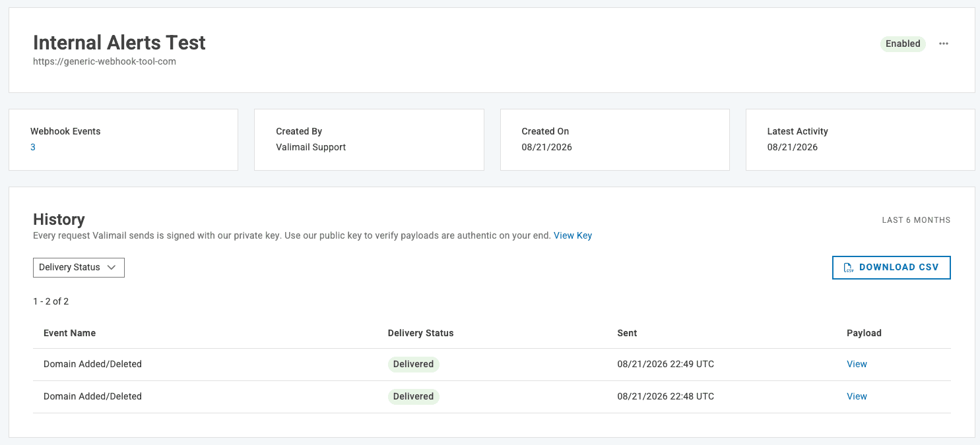Select the Internal Alerts Test title
Viewport: 980px width, 445px height.
119,42
